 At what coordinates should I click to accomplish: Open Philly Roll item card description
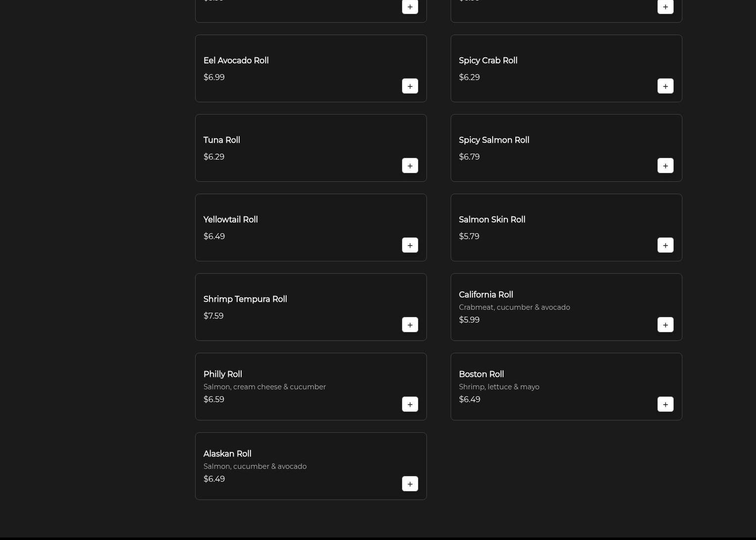point(264,387)
